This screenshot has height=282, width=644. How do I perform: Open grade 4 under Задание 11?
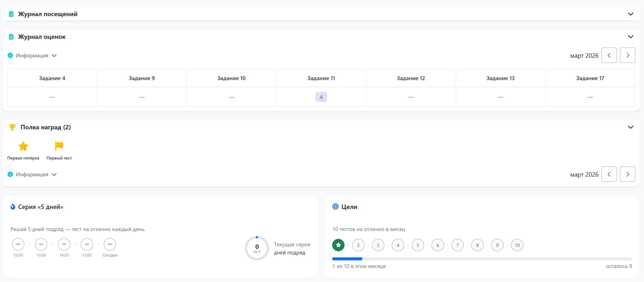click(x=321, y=97)
